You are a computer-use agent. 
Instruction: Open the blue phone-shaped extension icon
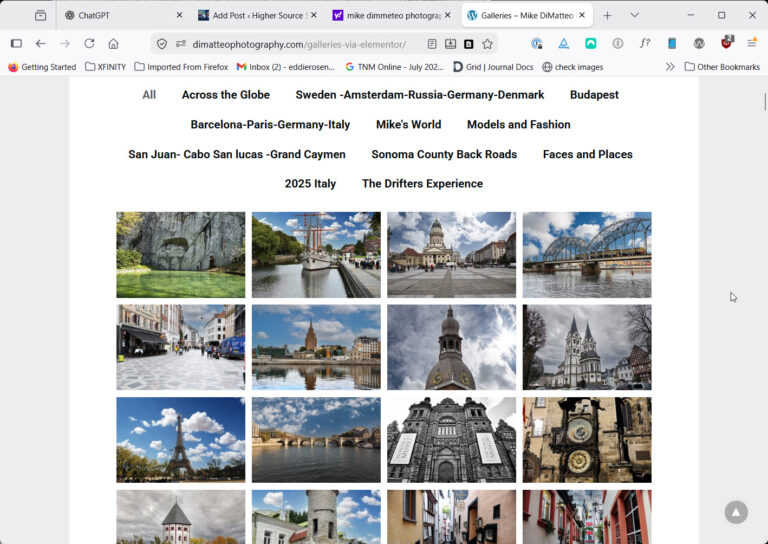click(672, 44)
